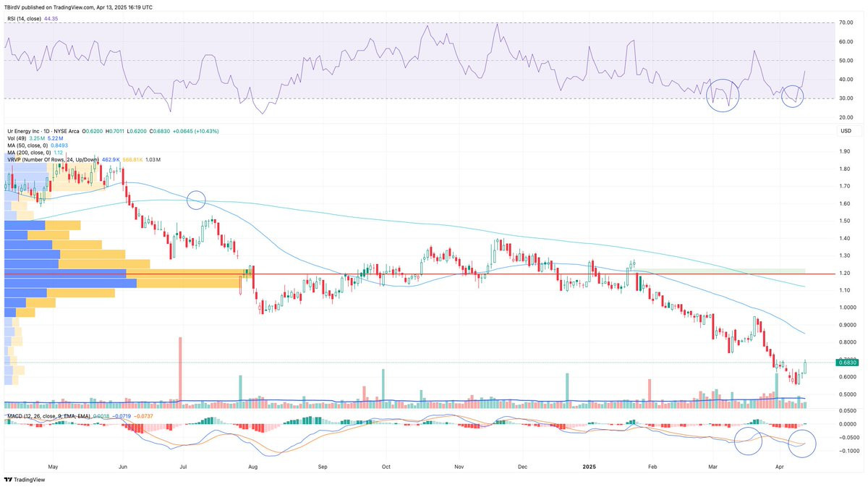Click the 'Nov' label on time axis
The width and height of the screenshot is (868, 487).
coord(459,467)
